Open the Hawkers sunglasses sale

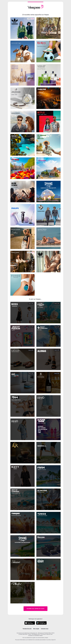[x=23, y=121]
